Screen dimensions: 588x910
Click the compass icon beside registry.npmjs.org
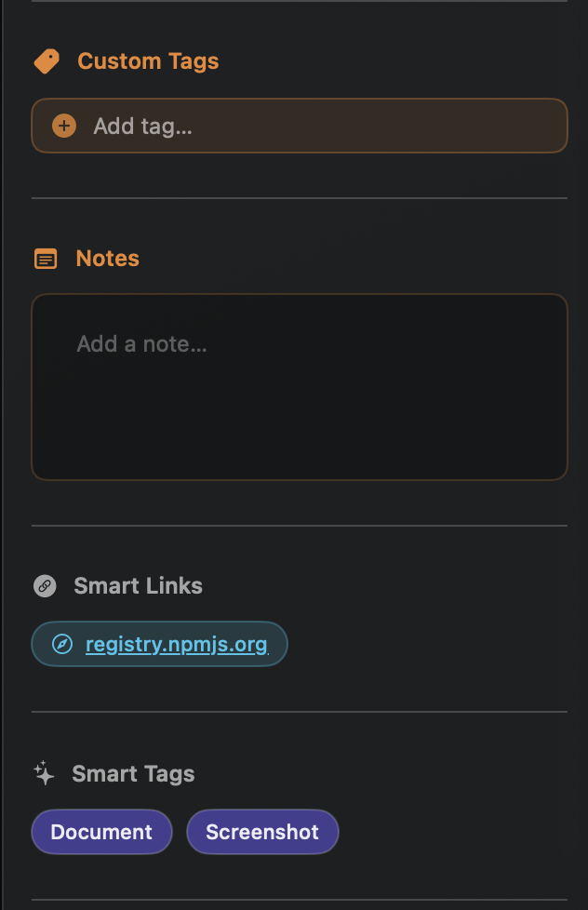pyautogui.click(x=62, y=644)
